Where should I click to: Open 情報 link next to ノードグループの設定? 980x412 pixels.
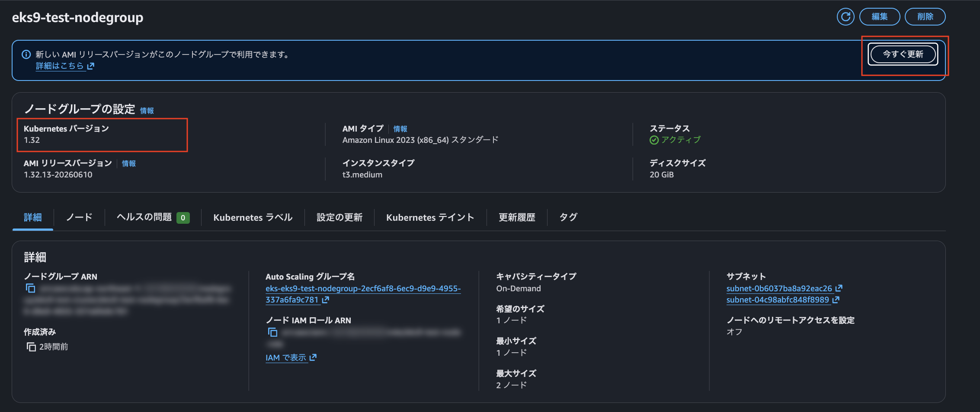(147, 111)
